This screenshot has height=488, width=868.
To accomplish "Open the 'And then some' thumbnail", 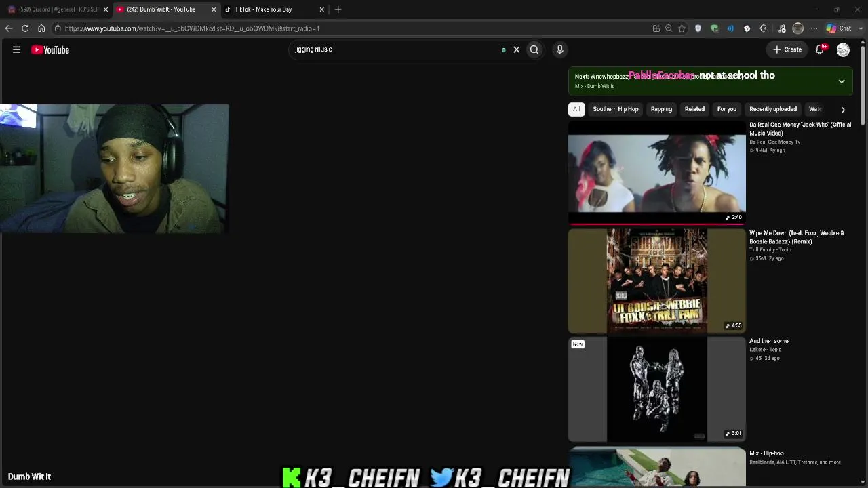I will 656,390.
